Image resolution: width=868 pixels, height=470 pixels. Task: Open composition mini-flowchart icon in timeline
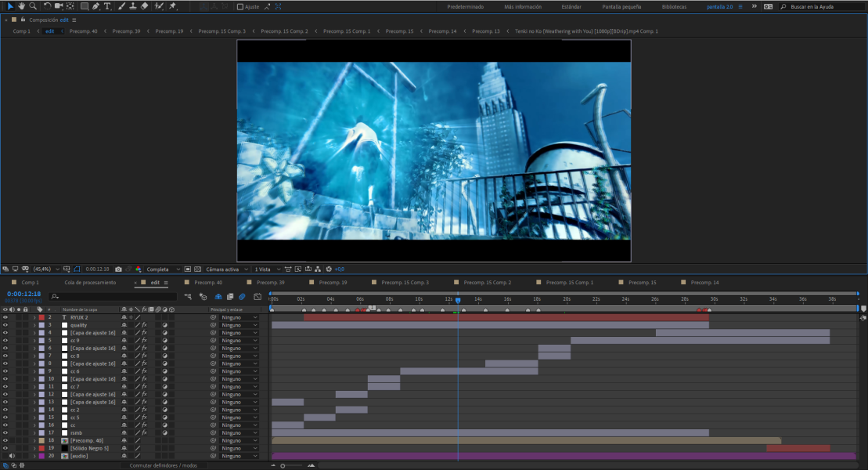tap(188, 297)
